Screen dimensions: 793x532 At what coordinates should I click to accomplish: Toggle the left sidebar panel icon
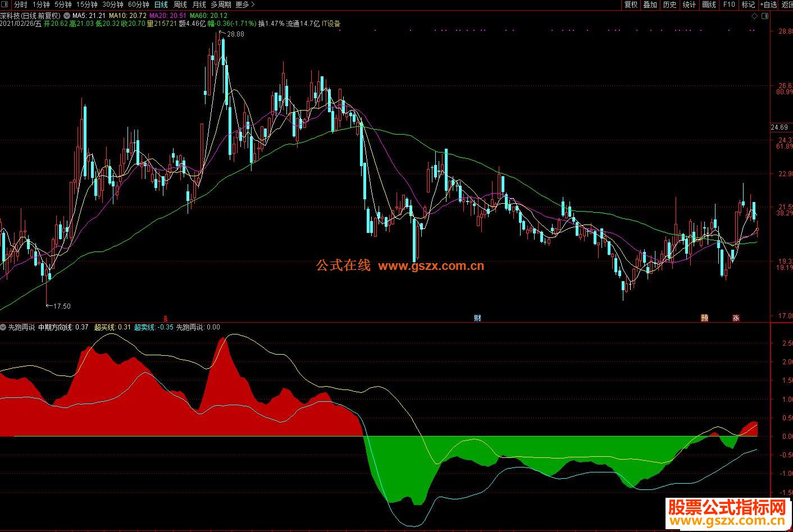(x=5, y=4)
